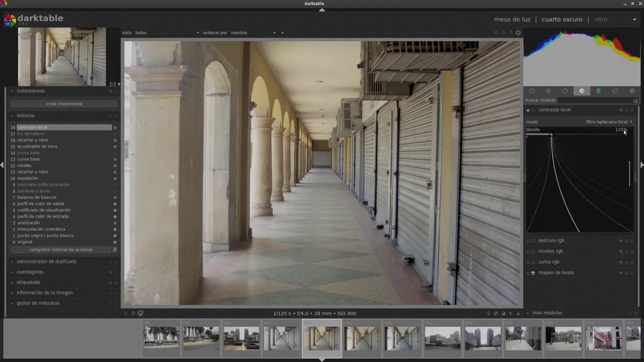
Task: Toggle overexposure indicator icon in bottom toolbar
Action: (503, 313)
